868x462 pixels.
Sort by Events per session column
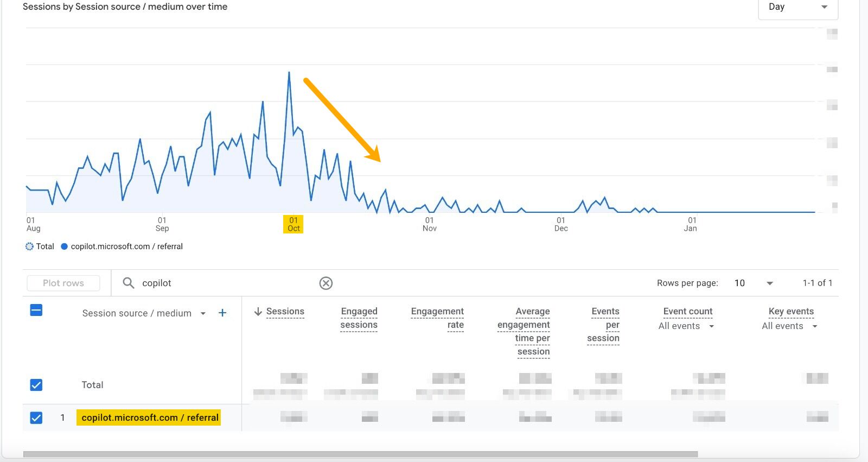604,324
